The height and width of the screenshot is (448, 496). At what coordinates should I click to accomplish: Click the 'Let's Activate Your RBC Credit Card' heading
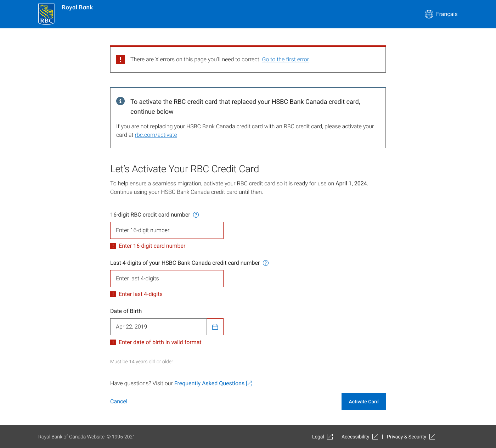click(x=185, y=169)
